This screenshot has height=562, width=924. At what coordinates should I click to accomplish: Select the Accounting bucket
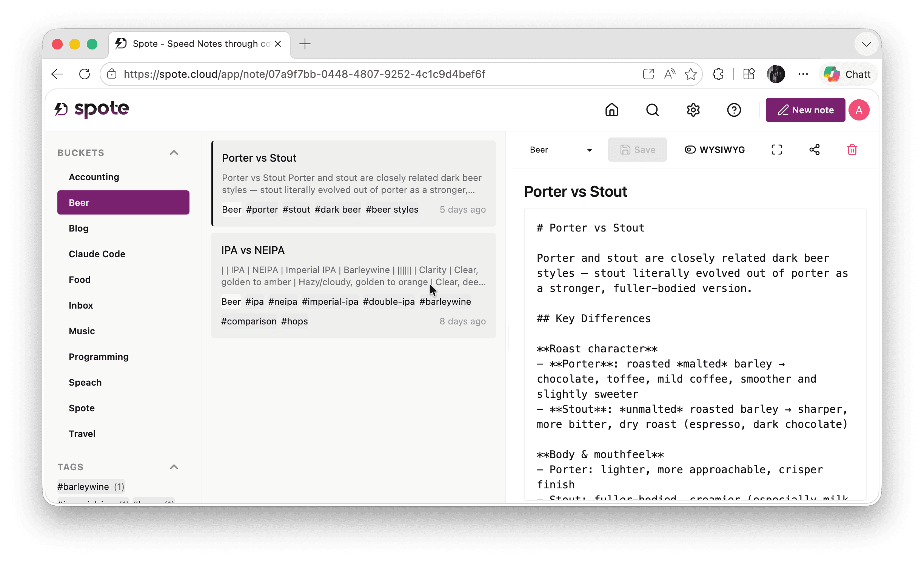click(123, 177)
